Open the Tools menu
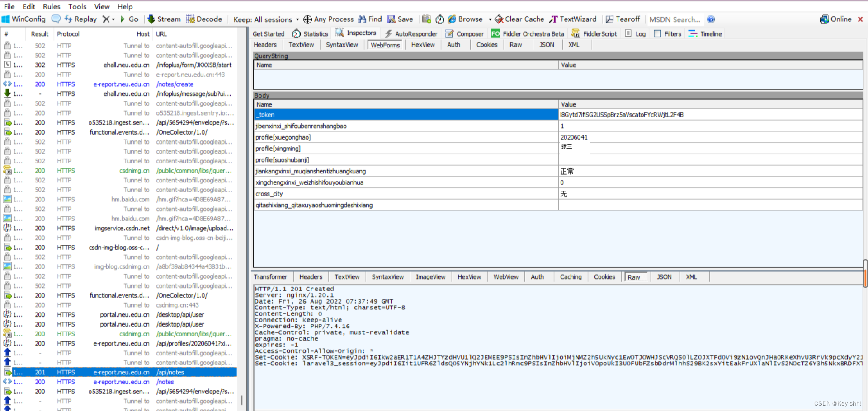 [77, 6]
